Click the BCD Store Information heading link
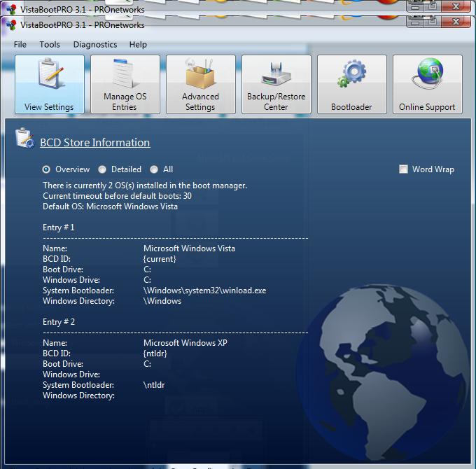 pyautogui.click(x=95, y=143)
